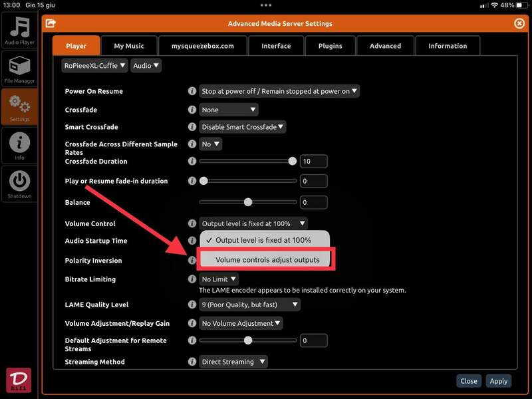Expand the Streaming Method dropdown
The image size is (532, 399).
click(233, 362)
